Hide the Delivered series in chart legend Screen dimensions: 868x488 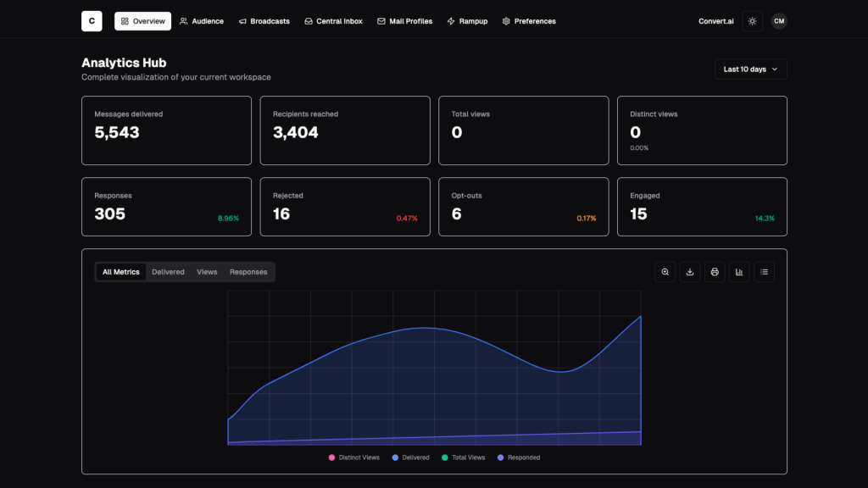pos(410,457)
